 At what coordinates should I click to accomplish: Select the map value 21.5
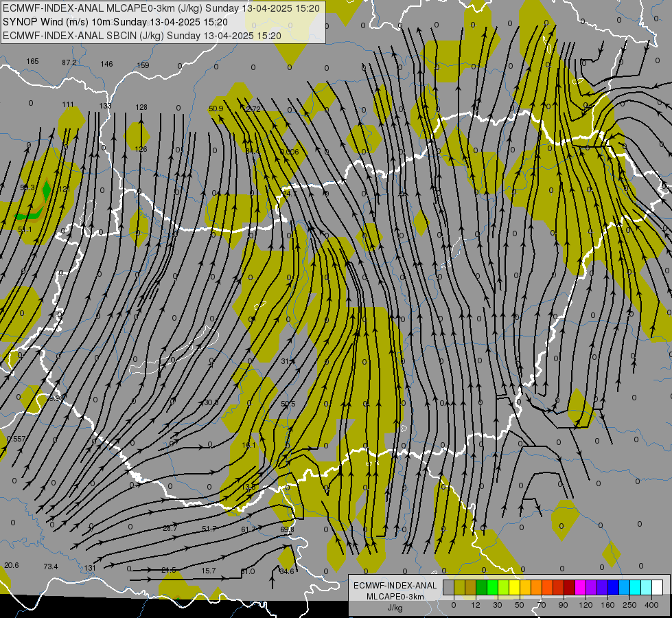[x=169, y=570]
